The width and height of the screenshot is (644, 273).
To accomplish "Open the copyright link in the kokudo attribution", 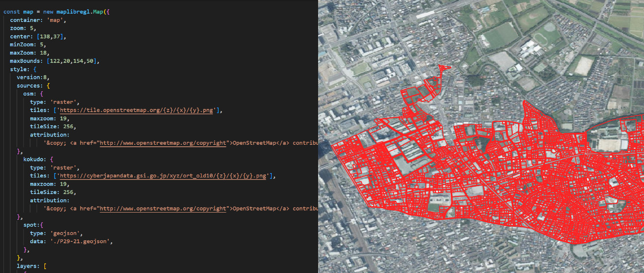I will pyautogui.click(x=163, y=209).
